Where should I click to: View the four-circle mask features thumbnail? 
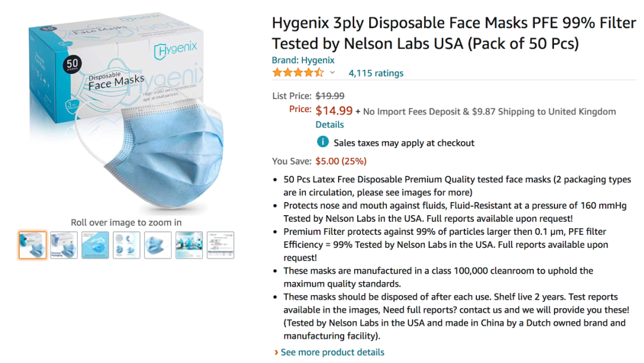tap(126, 245)
